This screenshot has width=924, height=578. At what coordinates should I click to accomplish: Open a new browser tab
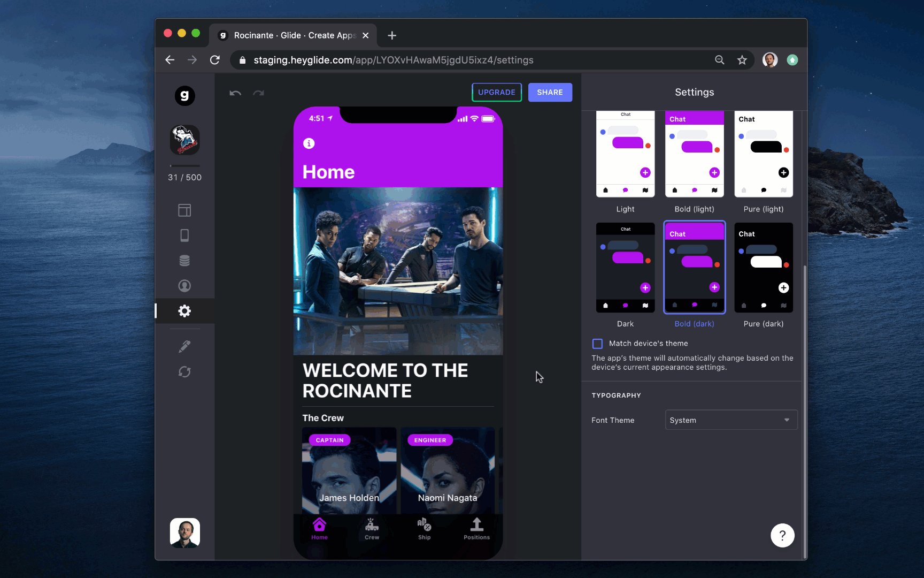pos(392,35)
